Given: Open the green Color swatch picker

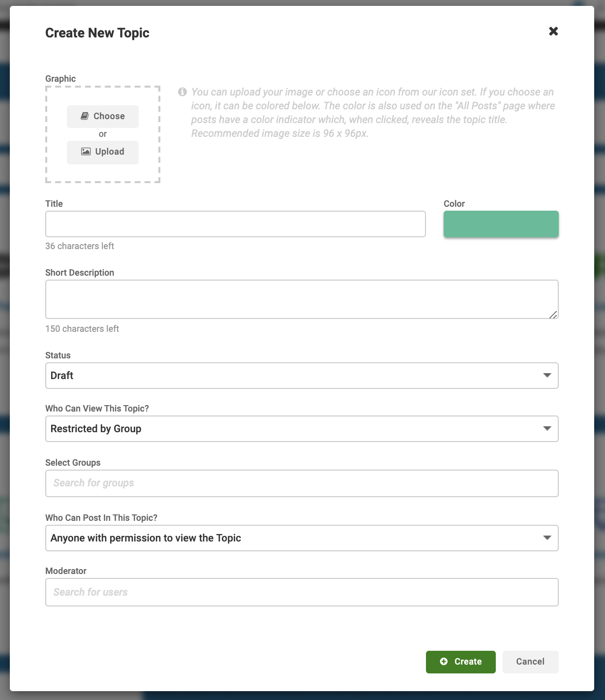Looking at the screenshot, I should click(x=501, y=224).
